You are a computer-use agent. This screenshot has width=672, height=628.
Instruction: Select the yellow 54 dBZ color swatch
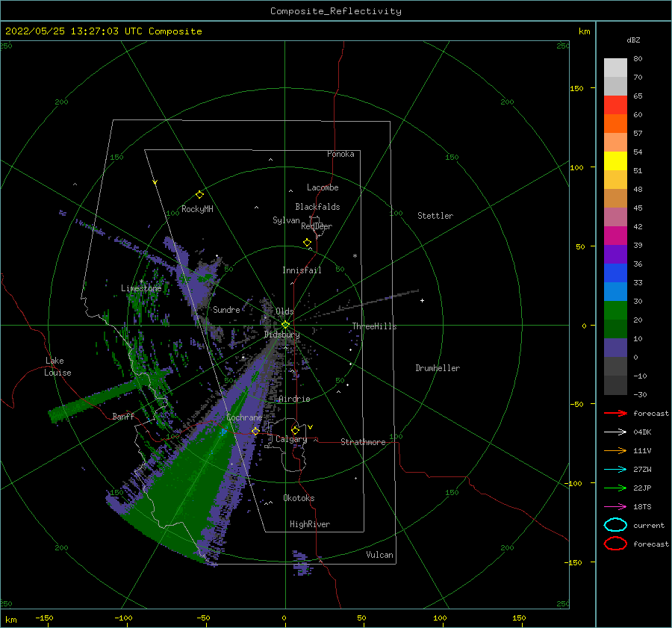pyautogui.click(x=615, y=161)
